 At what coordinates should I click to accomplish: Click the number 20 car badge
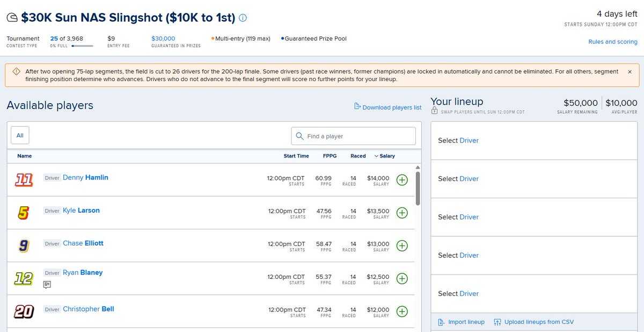pos(24,311)
